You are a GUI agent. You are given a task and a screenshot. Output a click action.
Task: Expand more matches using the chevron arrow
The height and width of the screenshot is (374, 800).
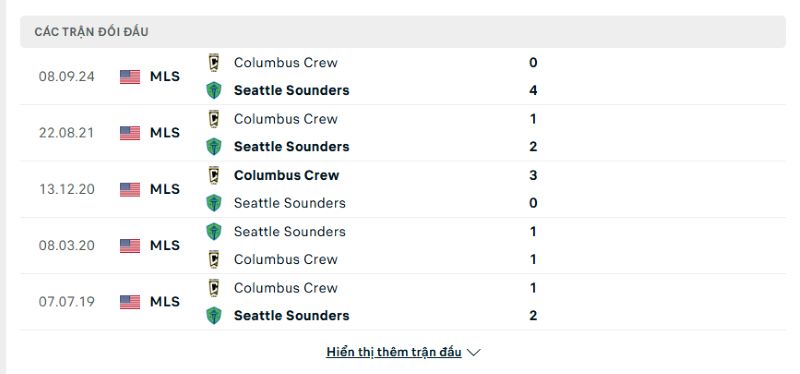[474, 353]
